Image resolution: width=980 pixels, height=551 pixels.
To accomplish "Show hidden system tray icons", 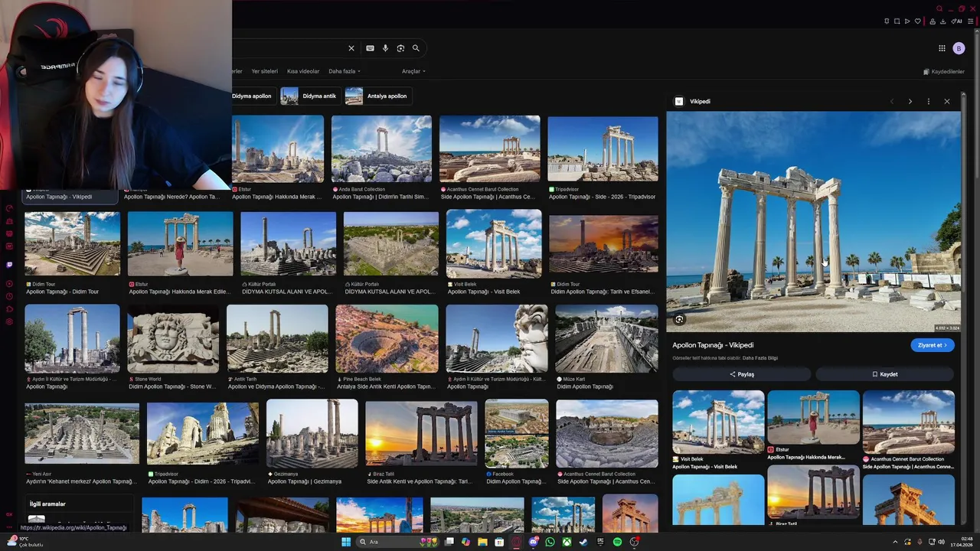I will click(895, 542).
